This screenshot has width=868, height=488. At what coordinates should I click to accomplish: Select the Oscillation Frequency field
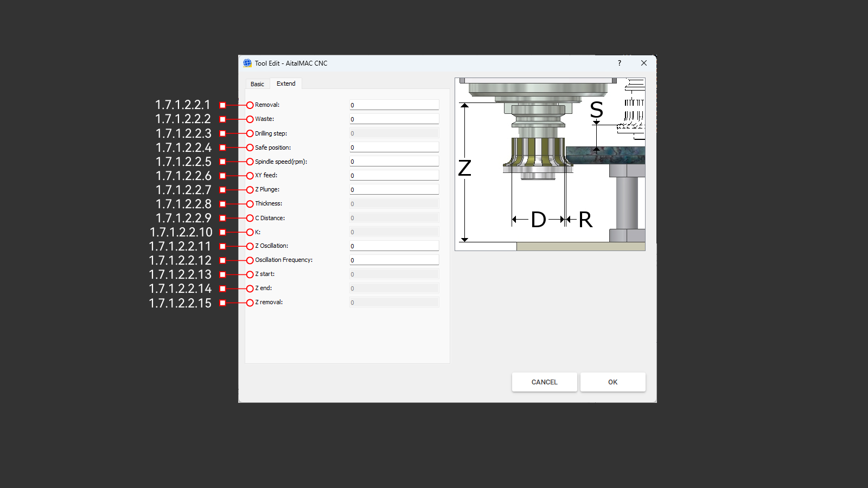pos(394,260)
